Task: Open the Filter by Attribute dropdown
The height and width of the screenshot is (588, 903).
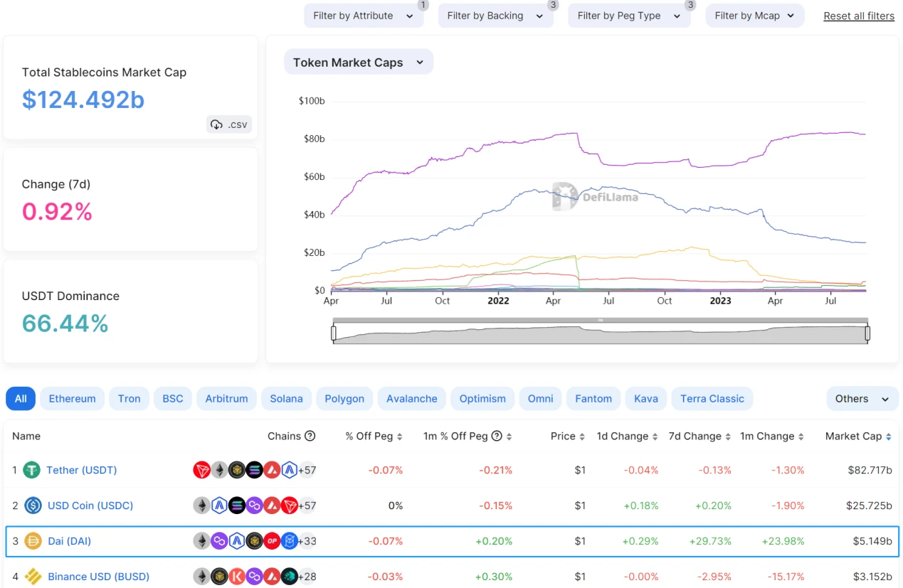Action: 364,16
